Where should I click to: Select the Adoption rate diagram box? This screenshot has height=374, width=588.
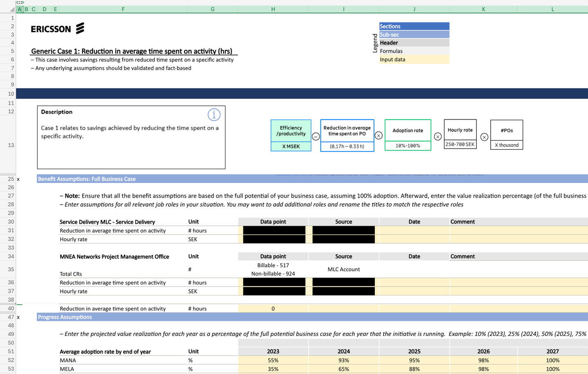click(408, 135)
